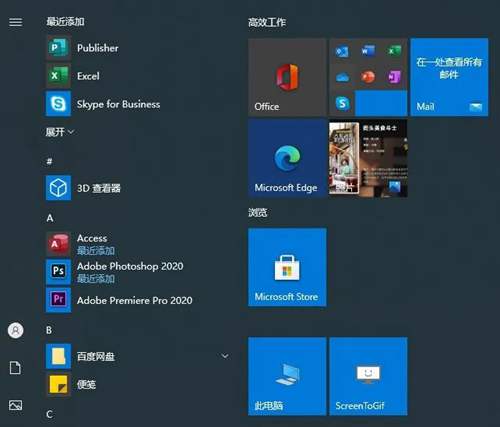Viewport: 500px width, 427px height.
Task: Open the 3D 查看器 app icon
Action: tap(58, 188)
